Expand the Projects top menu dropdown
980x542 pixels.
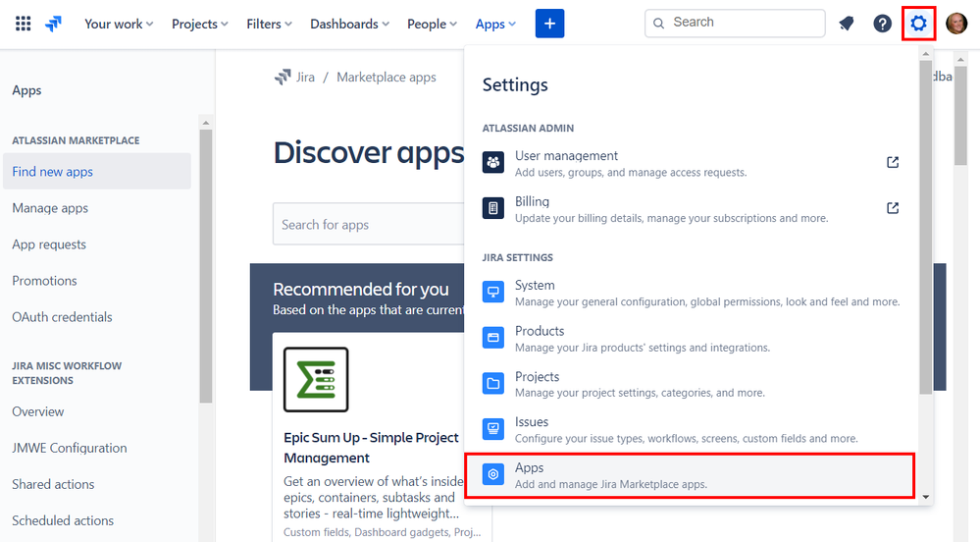click(200, 24)
